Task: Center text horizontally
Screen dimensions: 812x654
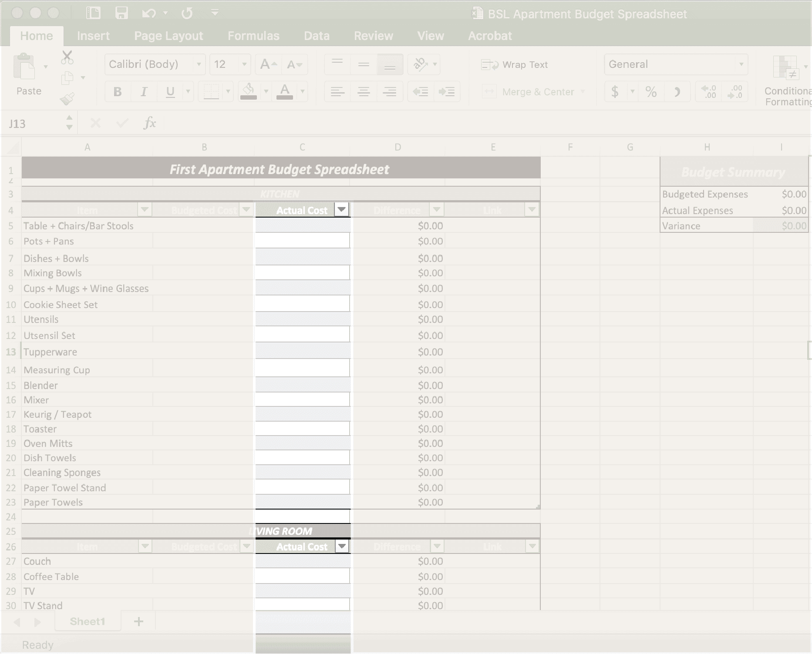Action: click(x=364, y=92)
